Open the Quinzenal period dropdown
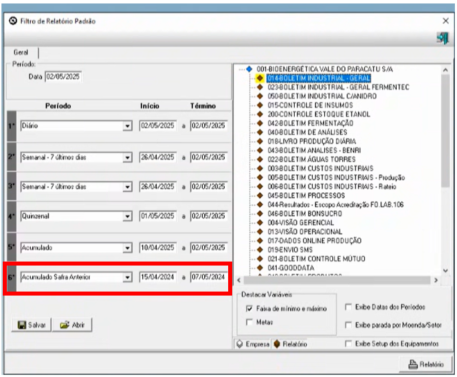 127,216
